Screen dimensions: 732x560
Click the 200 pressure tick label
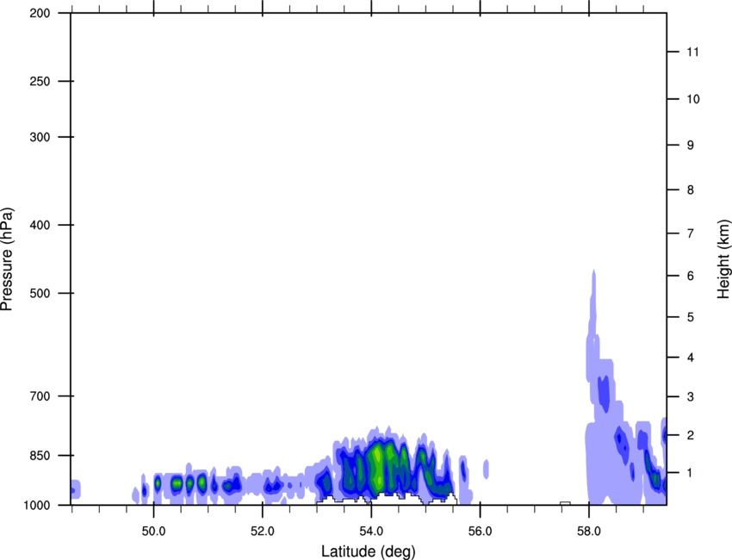coord(40,13)
